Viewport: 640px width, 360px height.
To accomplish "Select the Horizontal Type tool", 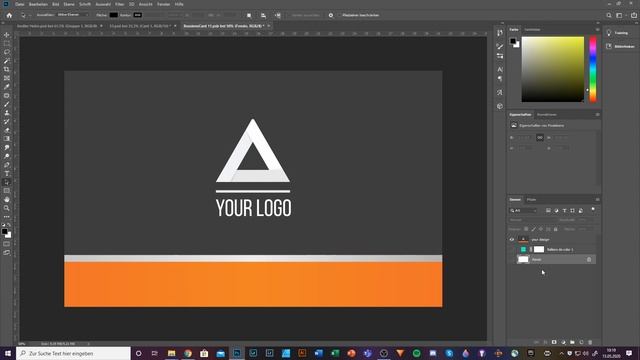I will [x=7, y=173].
